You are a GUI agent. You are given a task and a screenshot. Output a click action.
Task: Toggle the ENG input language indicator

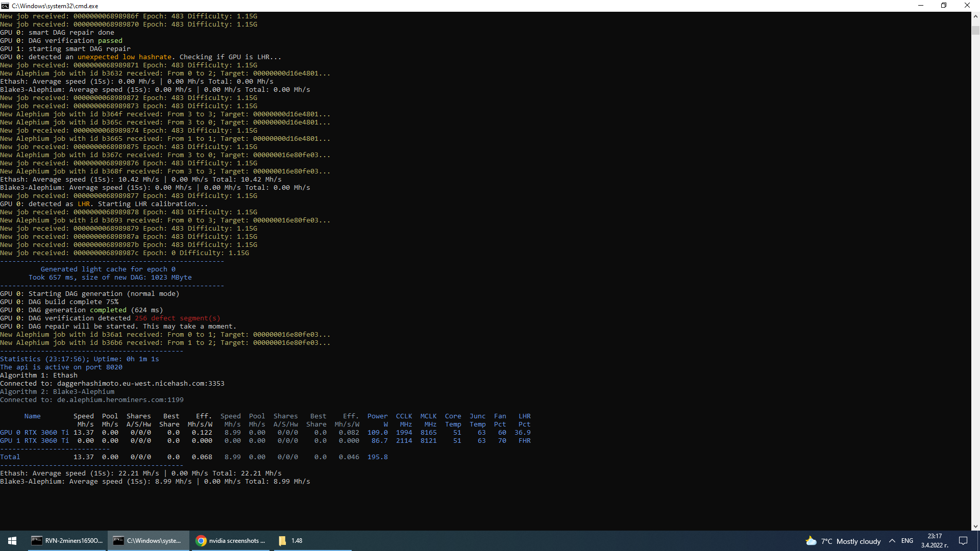pyautogui.click(x=907, y=540)
